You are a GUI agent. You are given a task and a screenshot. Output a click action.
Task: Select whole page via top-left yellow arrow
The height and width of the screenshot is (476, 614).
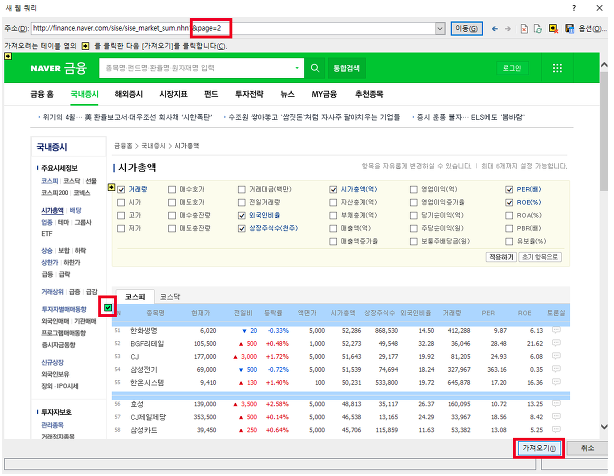pos(8,56)
